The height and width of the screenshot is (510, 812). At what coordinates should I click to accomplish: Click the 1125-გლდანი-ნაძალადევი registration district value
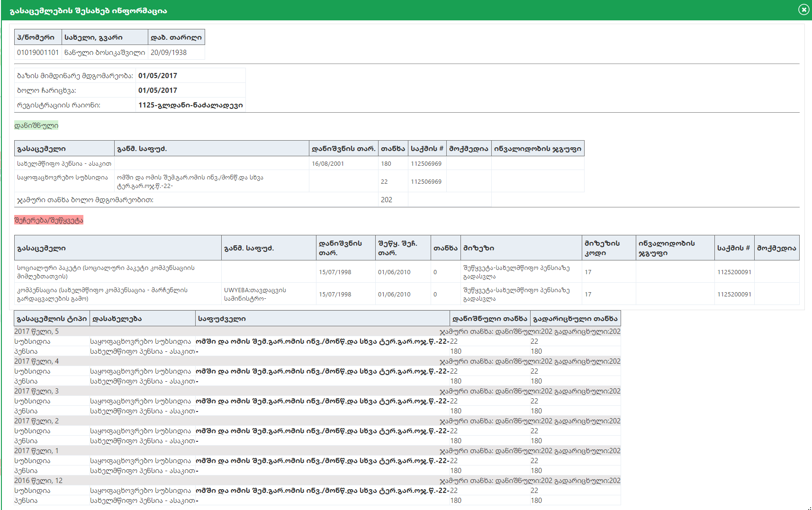tap(190, 105)
